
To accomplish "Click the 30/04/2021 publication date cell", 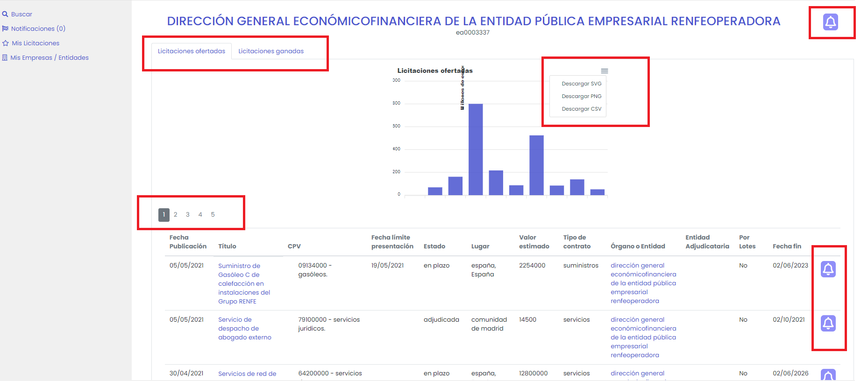I will (x=186, y=373).
